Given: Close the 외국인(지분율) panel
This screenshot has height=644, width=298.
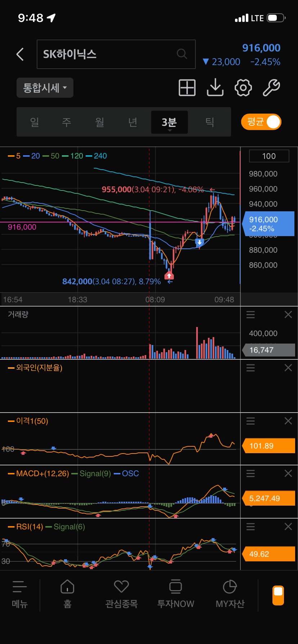Looking at the screenshot, I should tap(288, 368).
